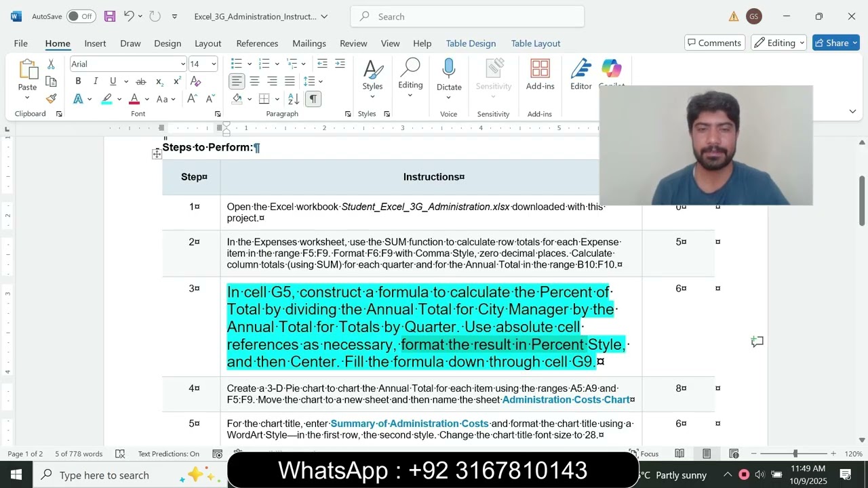Click the Search box in title bar

tap(467, 16)
